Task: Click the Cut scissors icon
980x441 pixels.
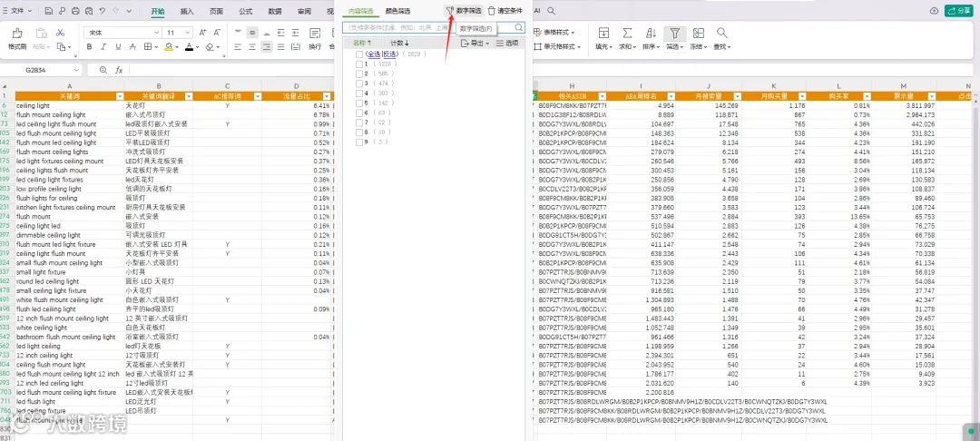Action: click(x=61, y=33)
